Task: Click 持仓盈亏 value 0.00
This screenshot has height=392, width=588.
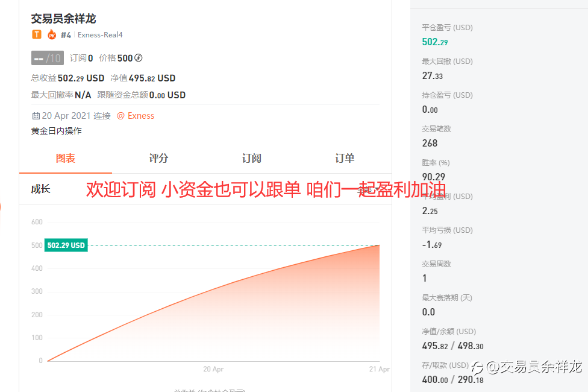Action: pos(430,110)
